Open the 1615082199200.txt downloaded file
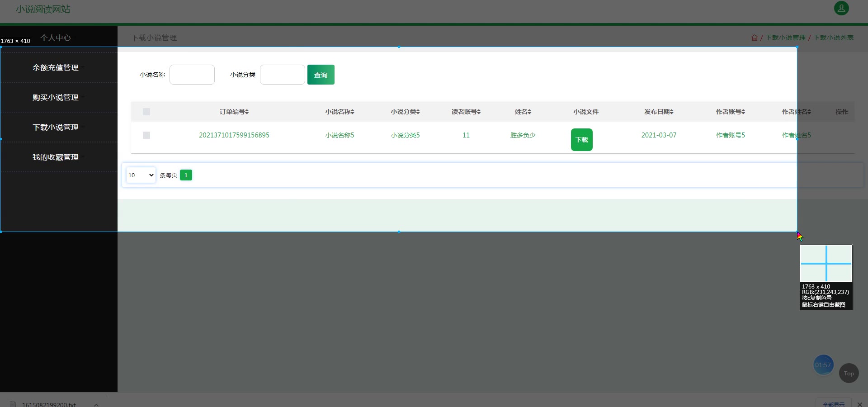868x407 pixels. tap(48, 404)
